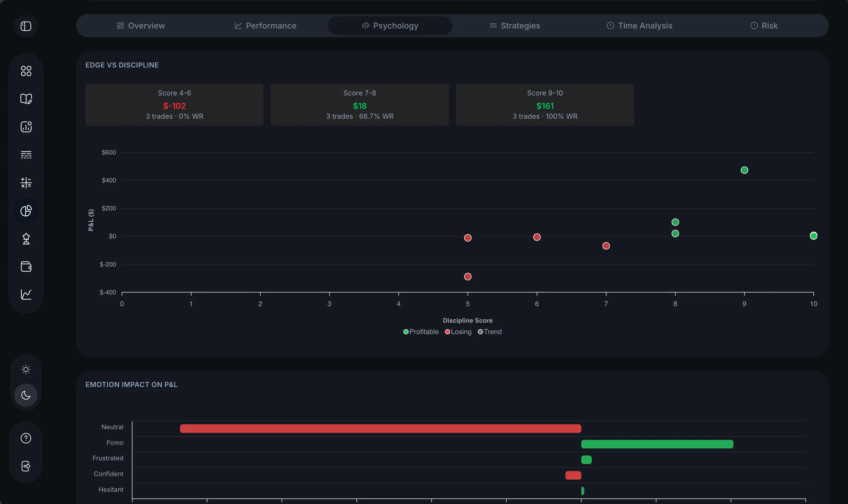Click the red Neutral emotion bar

(380, 428)
